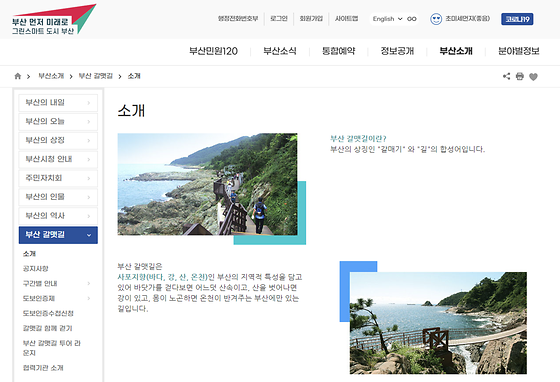Image resolution: width=560 pixels, height=382 pixels.
Task: Click 부산 갈맷길 in the breadcrumb
Action: click(x=96, y=76)
